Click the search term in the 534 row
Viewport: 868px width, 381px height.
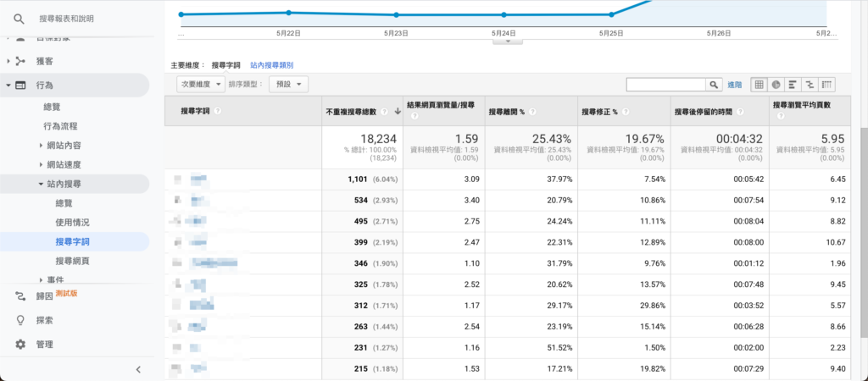pyautogui.click(x=200, y=200)
